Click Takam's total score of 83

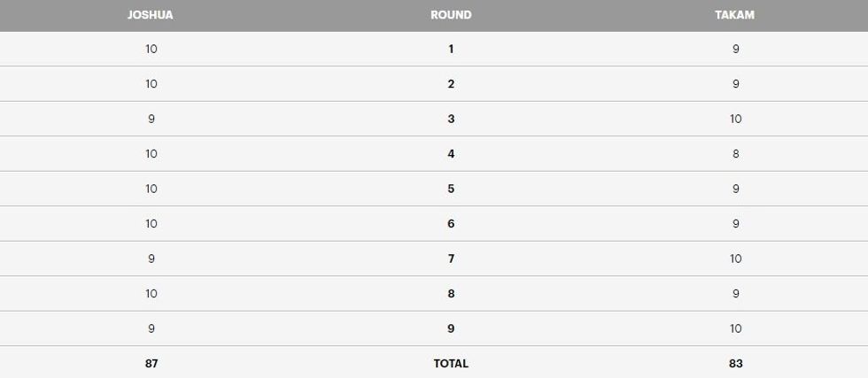pyautogui.click(x=735, y=363)
